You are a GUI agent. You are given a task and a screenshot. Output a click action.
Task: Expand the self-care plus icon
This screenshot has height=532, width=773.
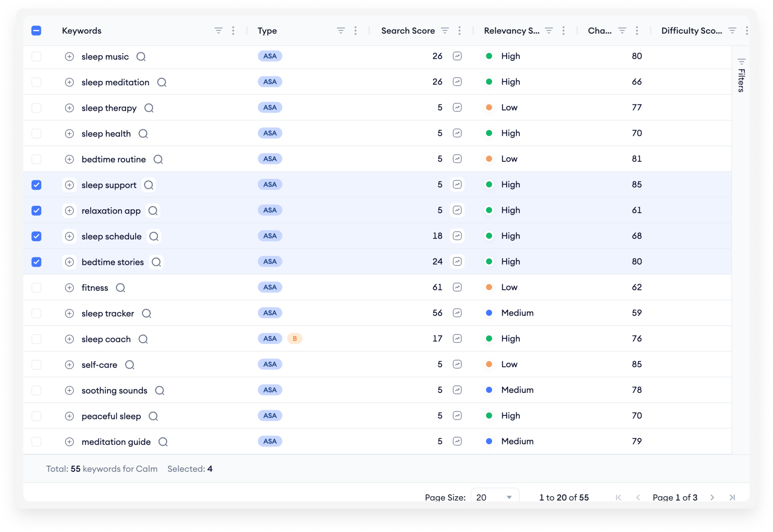click(x=69, y=365)
